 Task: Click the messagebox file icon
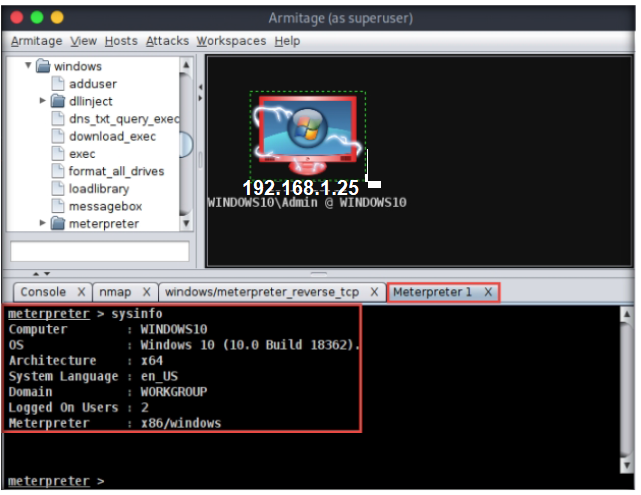pyautogui.click(x=58, y=206)
